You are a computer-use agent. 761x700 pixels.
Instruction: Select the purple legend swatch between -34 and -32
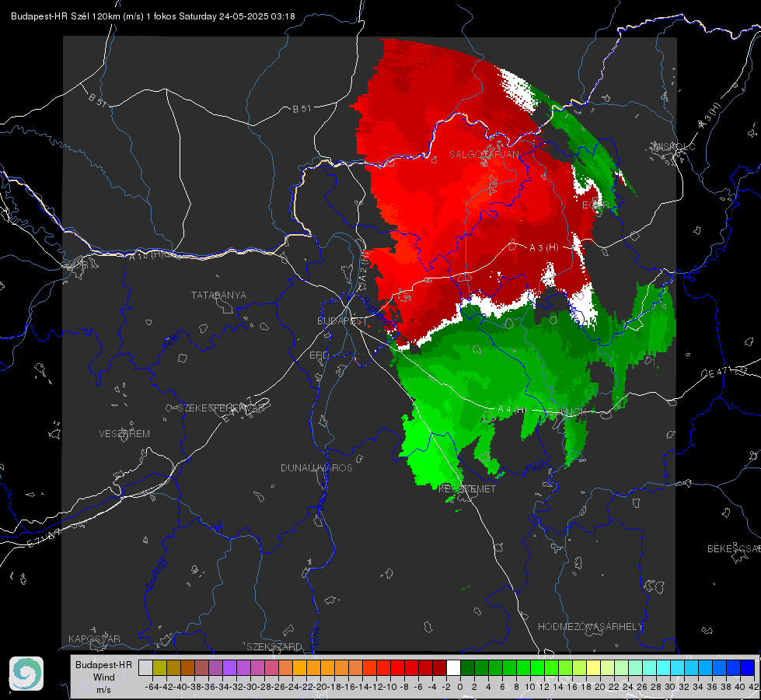coord(229,667)
